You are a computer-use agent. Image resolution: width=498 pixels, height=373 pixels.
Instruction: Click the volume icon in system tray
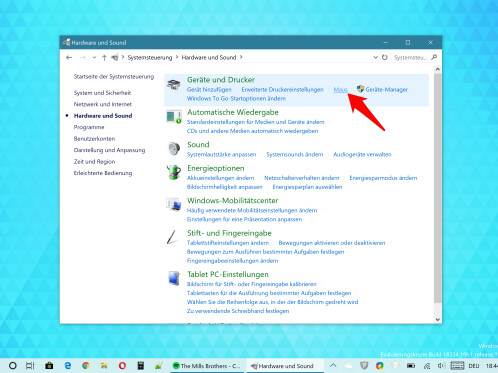(442, 366)
